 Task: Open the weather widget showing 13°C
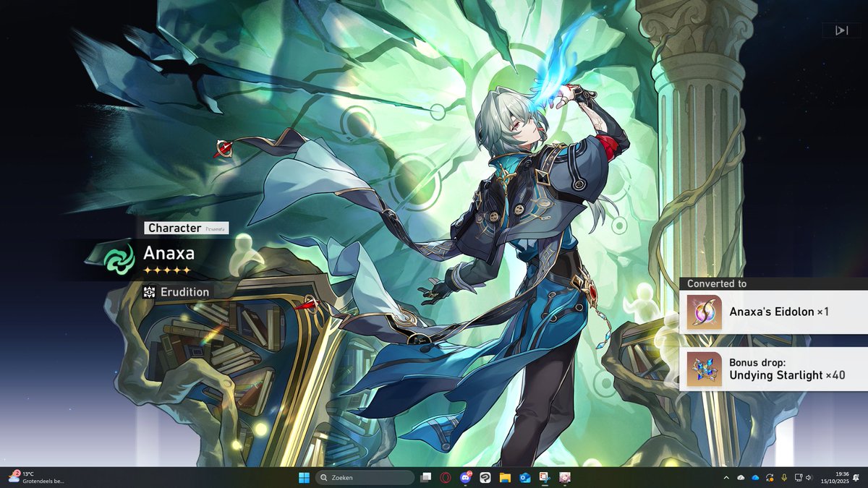point(36,477)
